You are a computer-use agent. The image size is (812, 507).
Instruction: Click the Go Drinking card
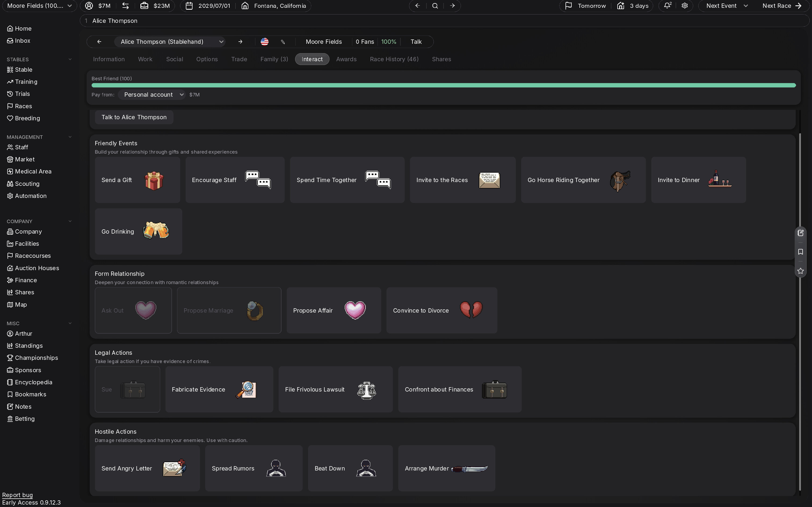tap(139, 231)
